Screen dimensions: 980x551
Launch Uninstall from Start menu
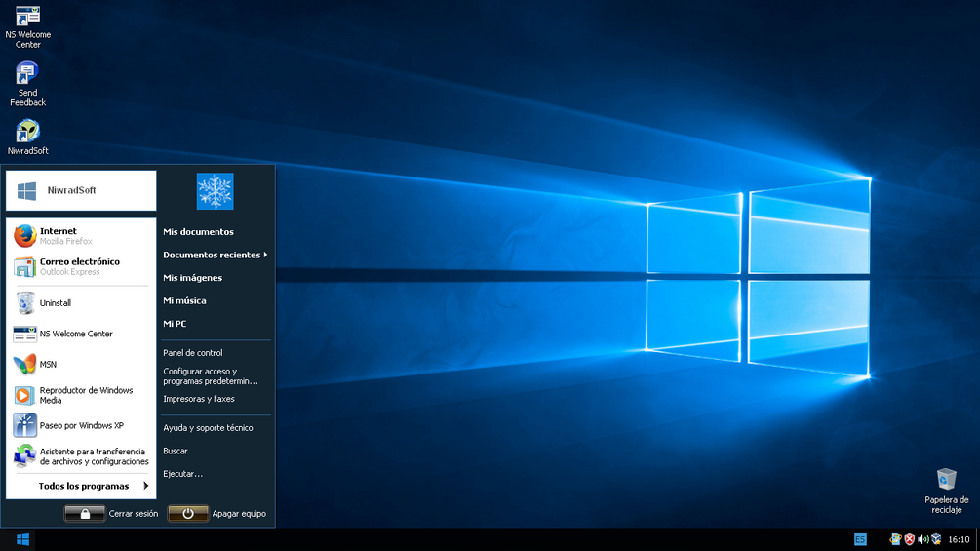[80, 303]
